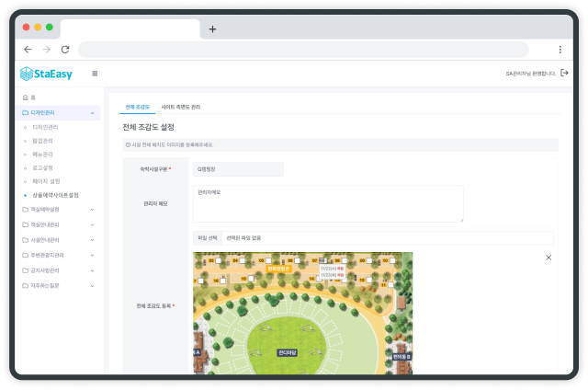Viewport: 588px width, 390px height.
Task: Click the 관리자 메모 text area
Action: tap(328, 203)
